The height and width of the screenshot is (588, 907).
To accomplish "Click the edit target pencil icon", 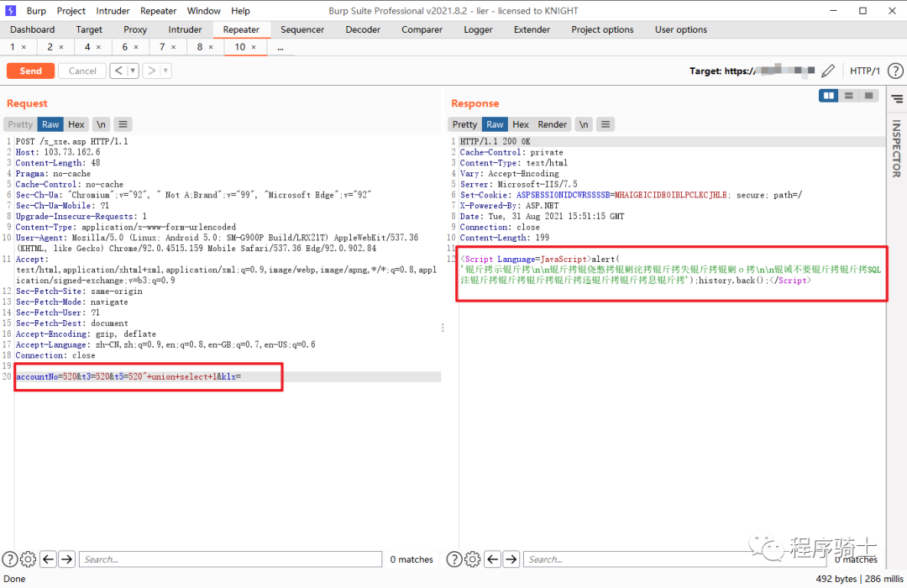I will 828,71.
